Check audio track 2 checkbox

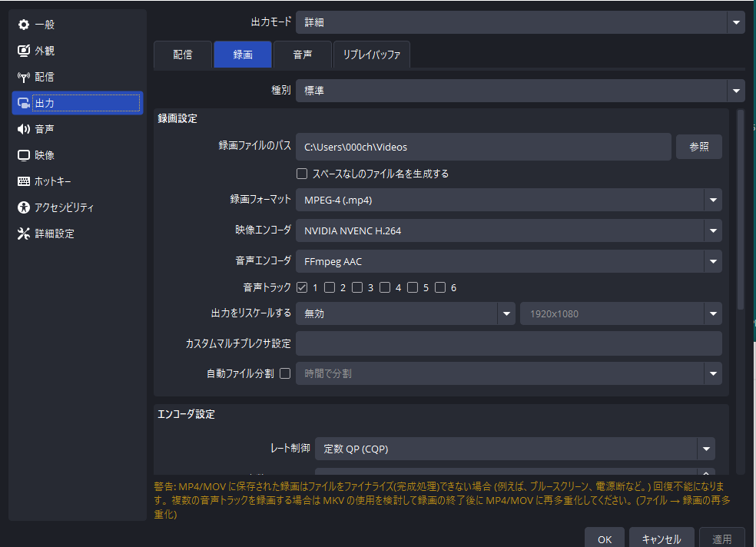[330, 288]
